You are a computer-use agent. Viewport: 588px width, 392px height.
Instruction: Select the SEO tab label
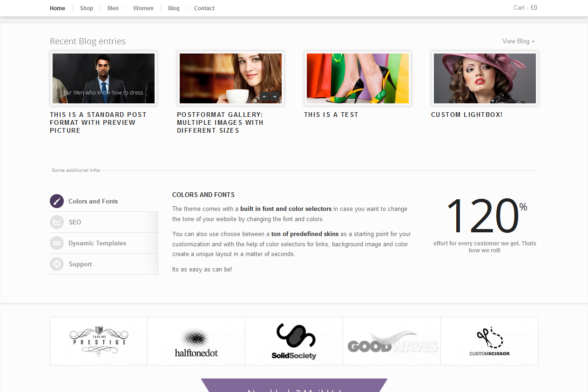[75, 222]
